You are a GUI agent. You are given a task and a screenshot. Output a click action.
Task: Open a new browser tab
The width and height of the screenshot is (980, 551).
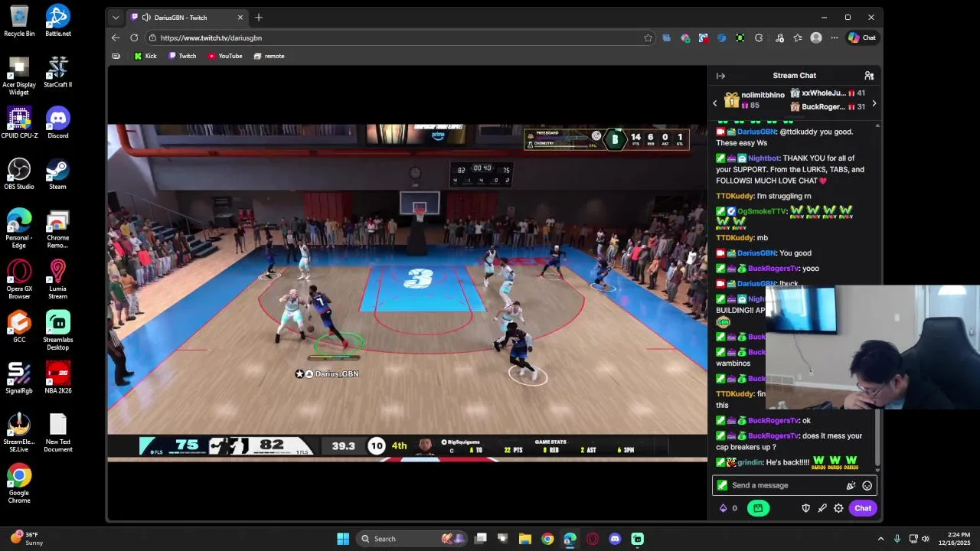tap(259, 17)
